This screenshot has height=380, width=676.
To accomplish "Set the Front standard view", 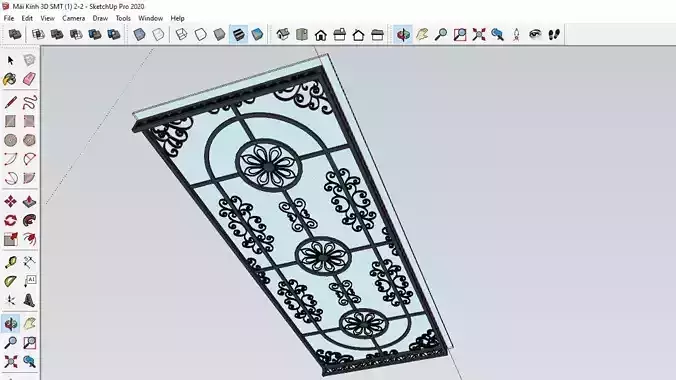I will [x=321, y=34].
